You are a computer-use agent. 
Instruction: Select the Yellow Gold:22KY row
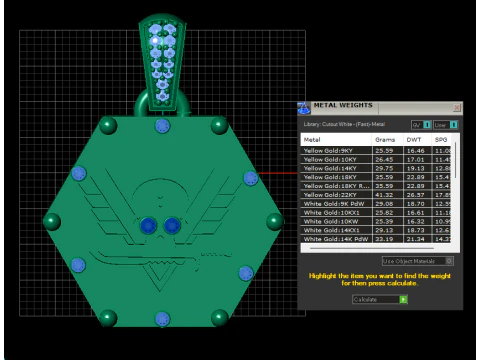[376, 195]
